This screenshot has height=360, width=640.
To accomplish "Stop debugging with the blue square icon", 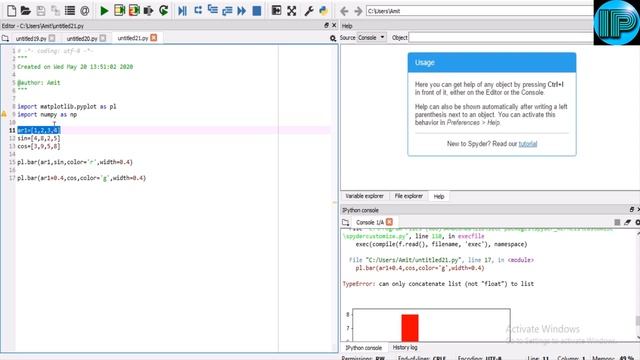I will [x=257, y=11].
